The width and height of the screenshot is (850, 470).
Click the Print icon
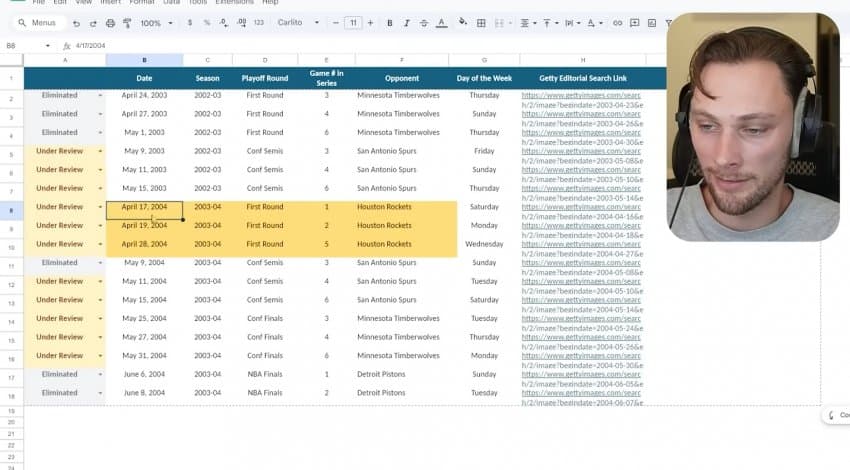111,23
